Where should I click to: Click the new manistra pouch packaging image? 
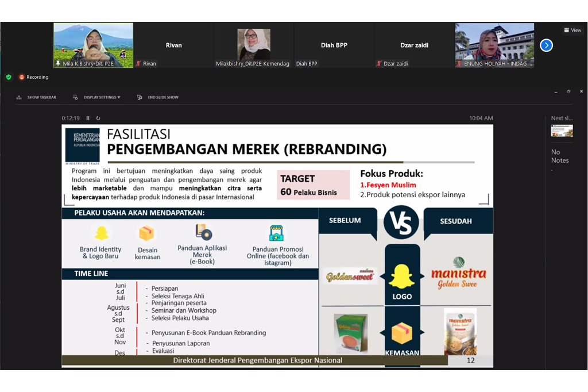[x=460, y=332]
